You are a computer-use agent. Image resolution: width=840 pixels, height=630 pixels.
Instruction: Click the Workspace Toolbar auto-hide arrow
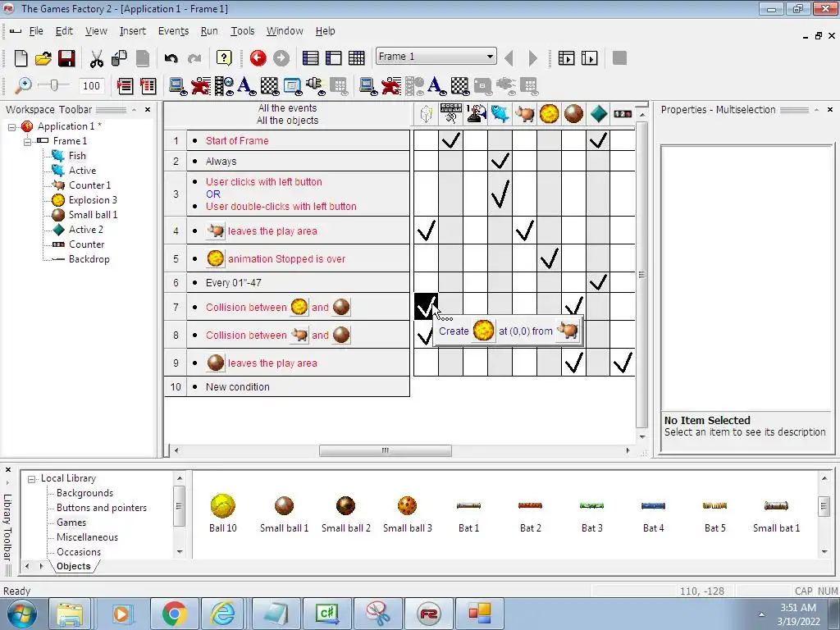(134, 109)
